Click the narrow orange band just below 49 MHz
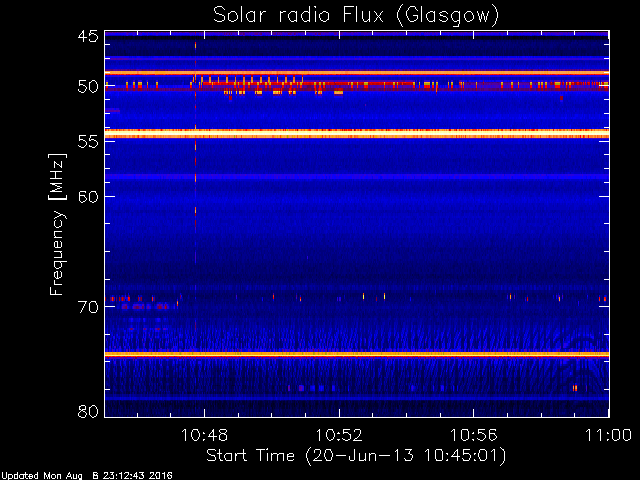This screenshot has width=640, height=480. click(x=357, y=73)
